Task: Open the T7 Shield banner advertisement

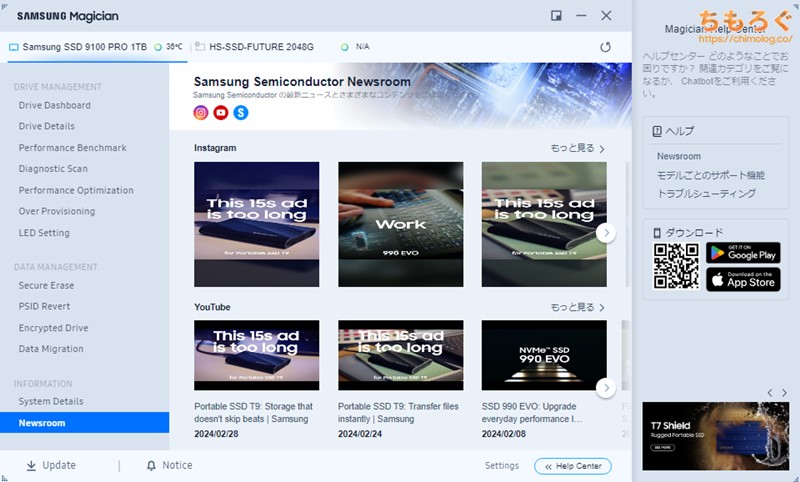Action: [715, 436]
